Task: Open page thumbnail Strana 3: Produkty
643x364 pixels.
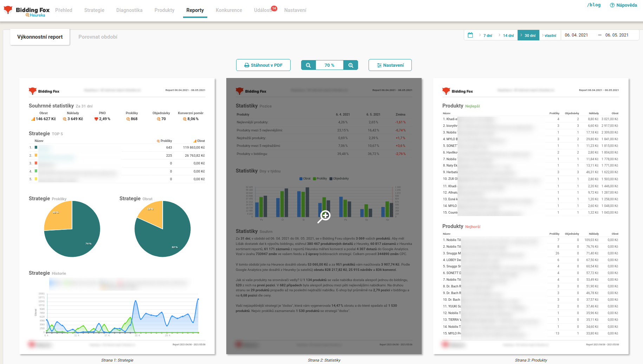Action: tap(531, 216)
